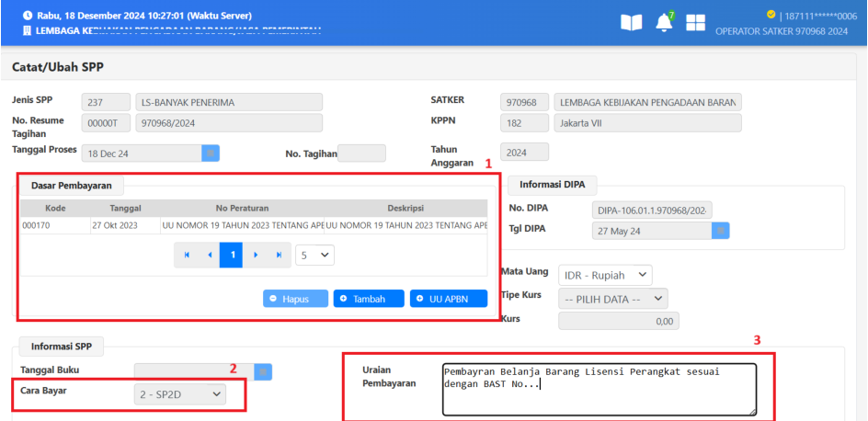Go to first page of Dasar Pembayaran
868x421 pixels.
click(187, 255)
